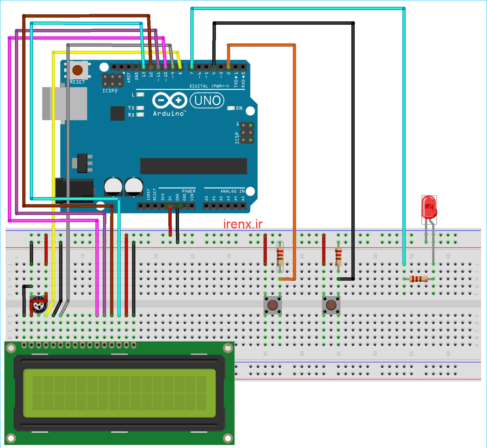The width and height of the screenshot is (487, 448).
Task: Click the green LCD display screen
Action: pos(119,393)
